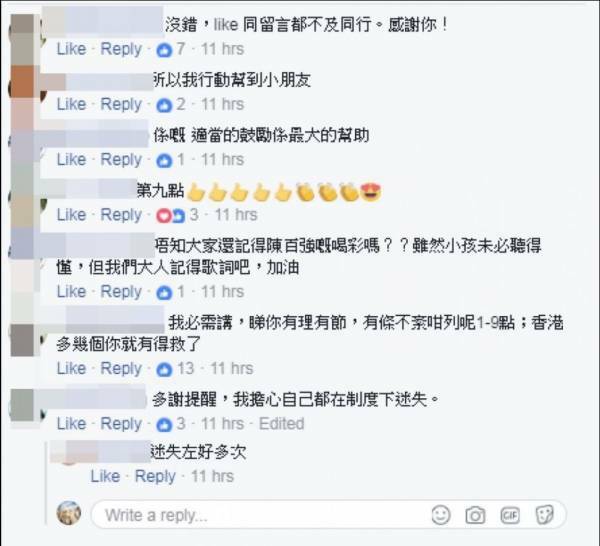Reply to the comment 所以我行動幫到小朋友

click(x=121, y=105)
